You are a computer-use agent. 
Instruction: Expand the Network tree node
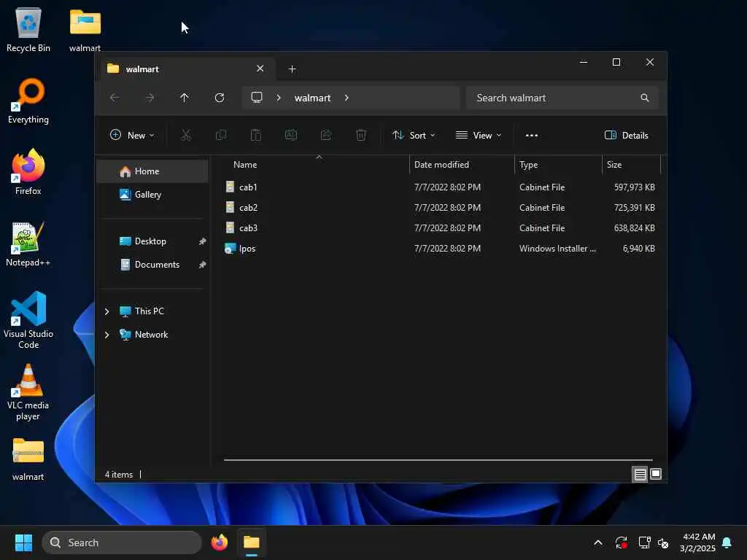point(107,335)
